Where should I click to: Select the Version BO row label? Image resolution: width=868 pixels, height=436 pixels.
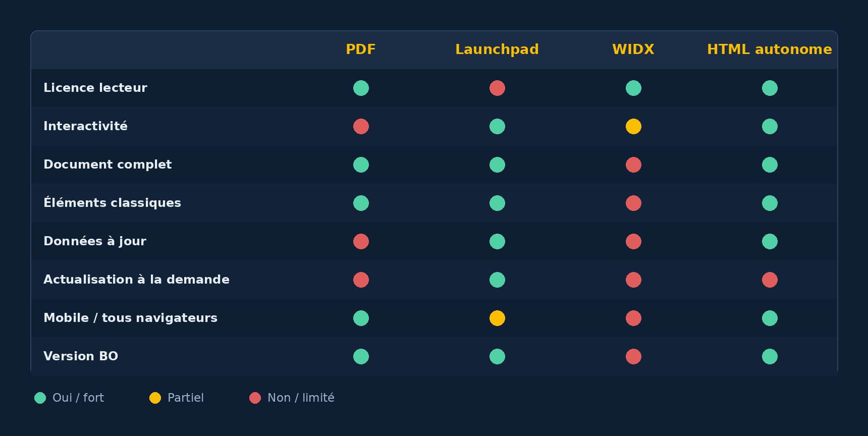(x=81, y=356)
